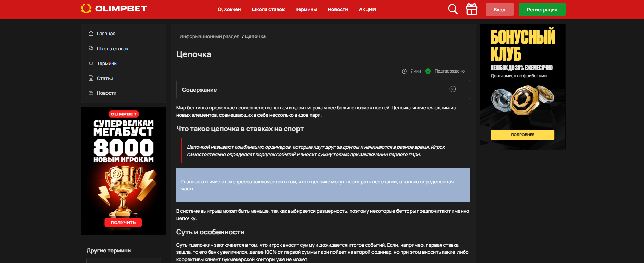Click the Вход login button
Image resolution: width=644 pixels, height=263 pixels.
pos(500,9)
